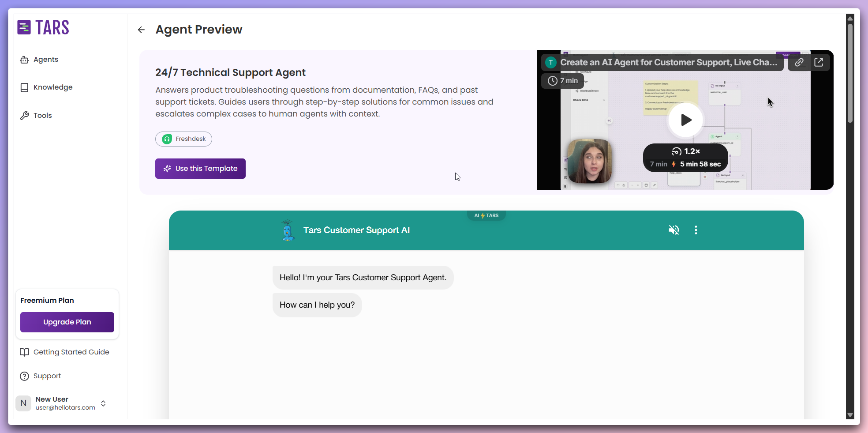The width and height of the screenshot is (868, 433).
Task: Open chat three-dot options menu
Action: (696, 230)
